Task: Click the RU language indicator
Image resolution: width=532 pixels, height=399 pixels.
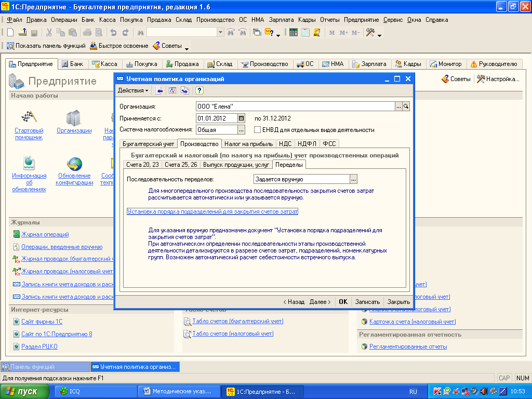Action: click(413, 392)
